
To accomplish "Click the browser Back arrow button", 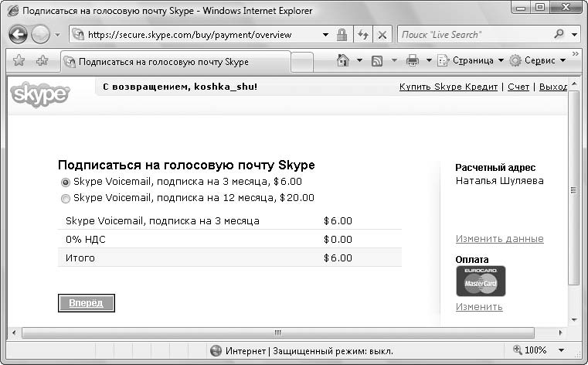I will [x=18, y=35].
